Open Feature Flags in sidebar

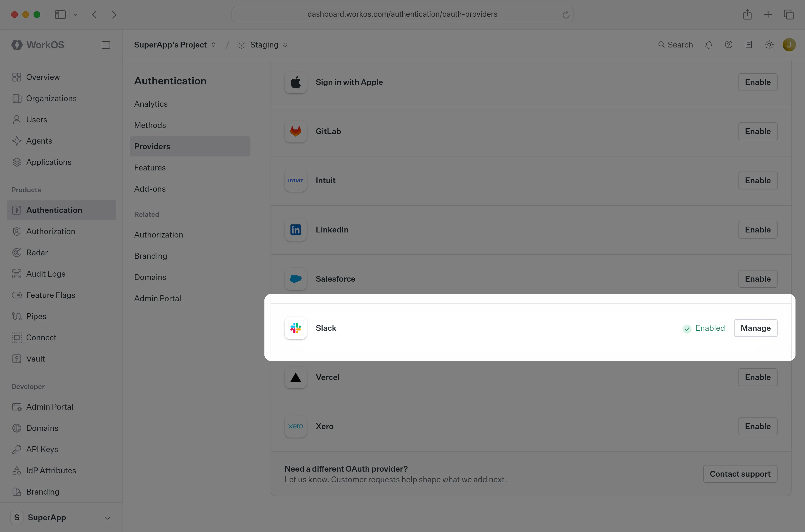pos(61,295)
